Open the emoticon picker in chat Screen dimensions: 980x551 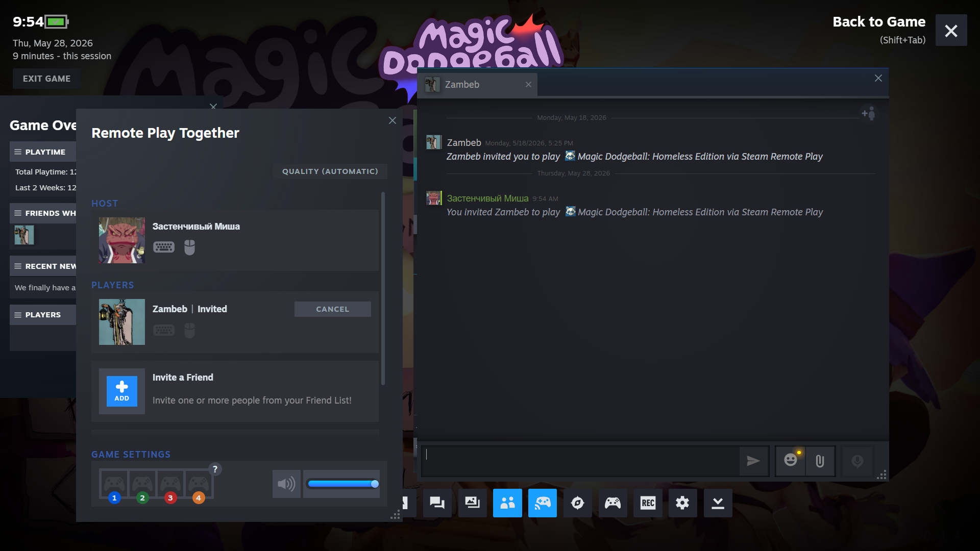791,461
